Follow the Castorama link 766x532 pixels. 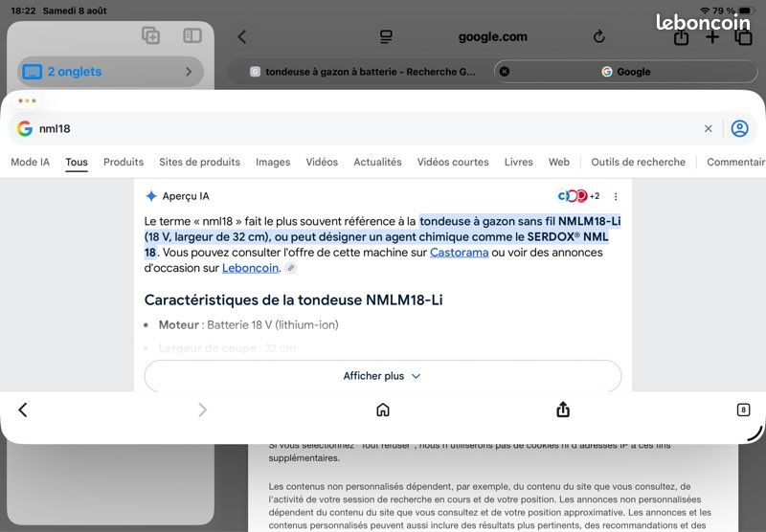[x=460, y=253]
